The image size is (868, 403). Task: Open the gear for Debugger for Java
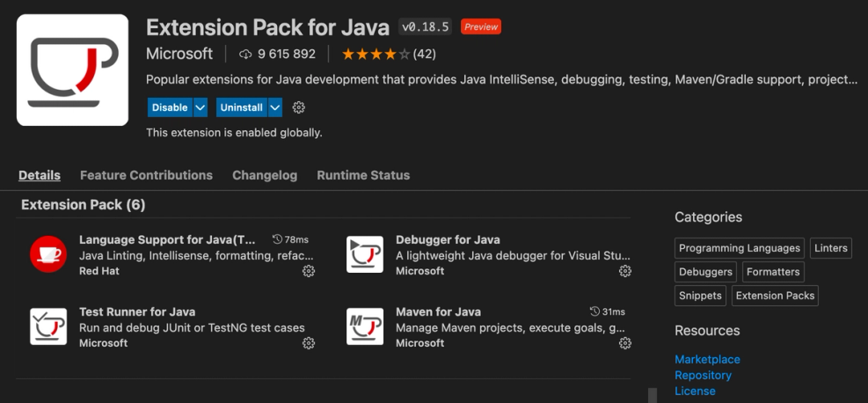point(625,271)
